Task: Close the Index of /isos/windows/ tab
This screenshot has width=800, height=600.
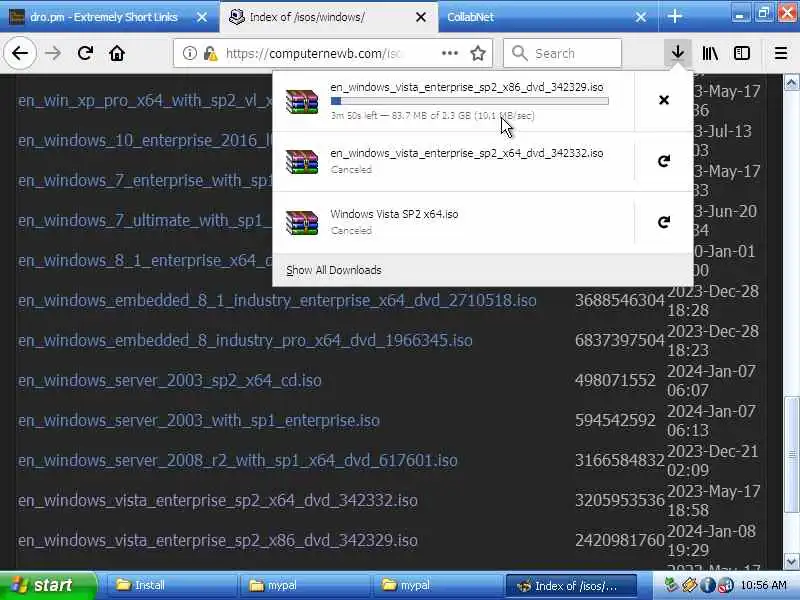Action: coord(421,17)
